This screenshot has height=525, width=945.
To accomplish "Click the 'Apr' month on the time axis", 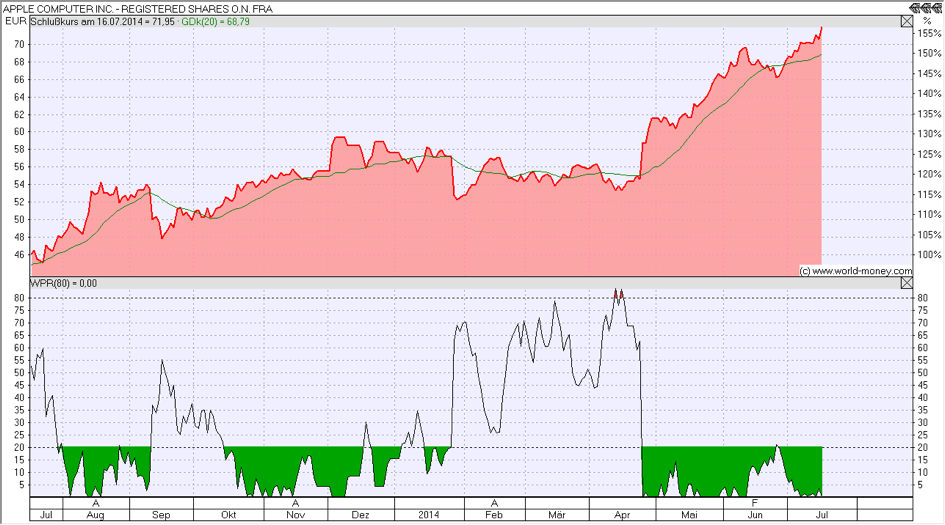I will coord(622,515).
